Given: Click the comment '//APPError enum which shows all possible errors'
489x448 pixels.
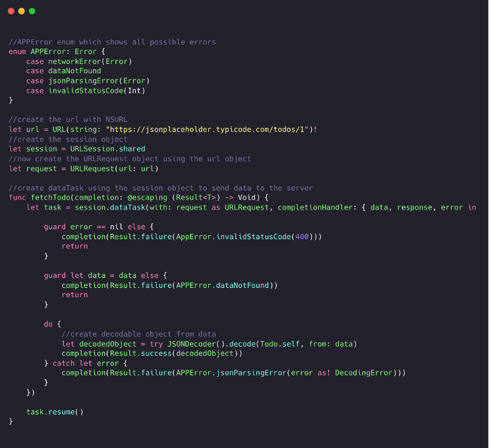Looking at the screenshot, I should click(112, 42).
